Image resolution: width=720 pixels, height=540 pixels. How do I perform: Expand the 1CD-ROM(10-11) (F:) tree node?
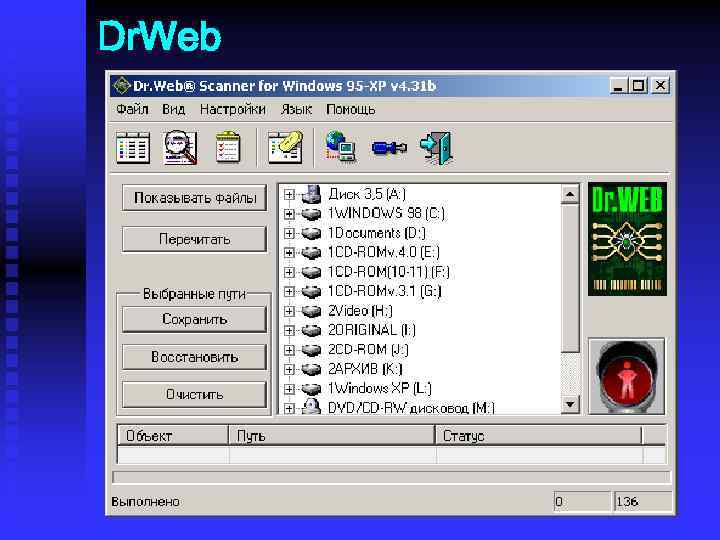(x=289, y=272)
